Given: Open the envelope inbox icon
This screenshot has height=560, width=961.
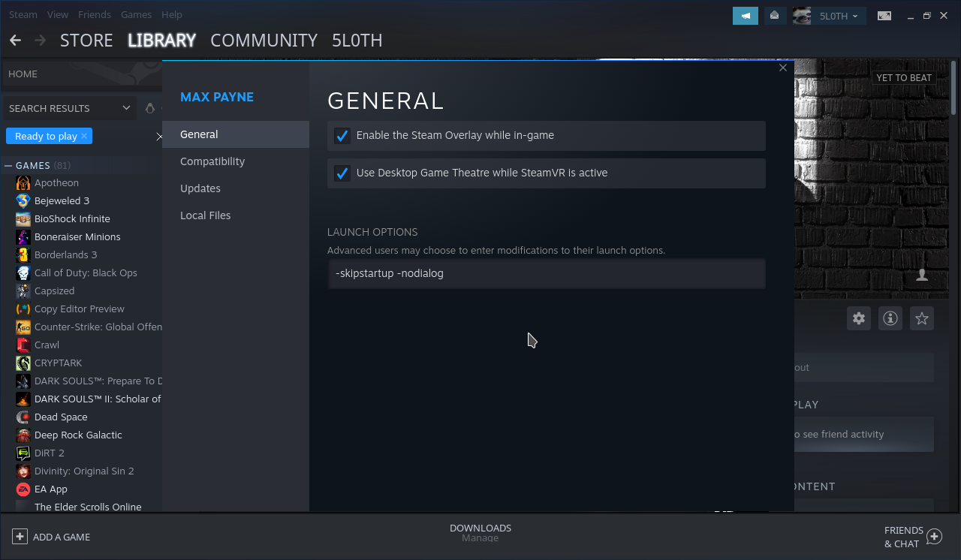Looking at the screenshot, I should [x=774, y=16].
